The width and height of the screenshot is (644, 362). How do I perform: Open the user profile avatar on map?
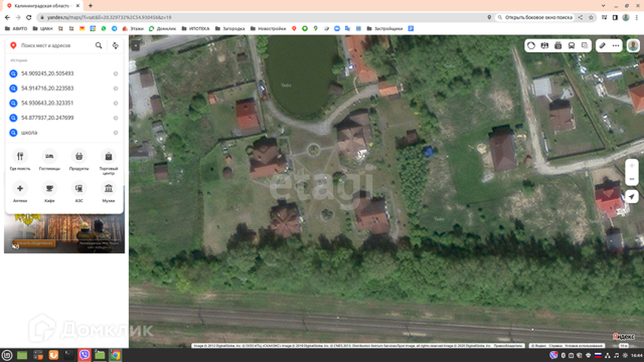(x=633, y=45)
